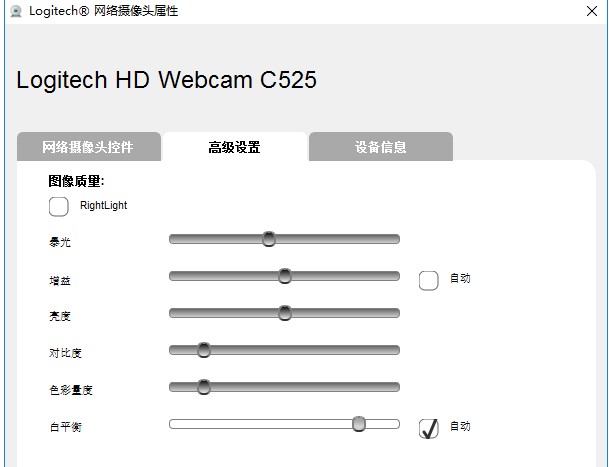The height and width of the screenshot is (467, 609).
Task: Click far right end of 对比度 slider track
Action: tap(396, 350)
